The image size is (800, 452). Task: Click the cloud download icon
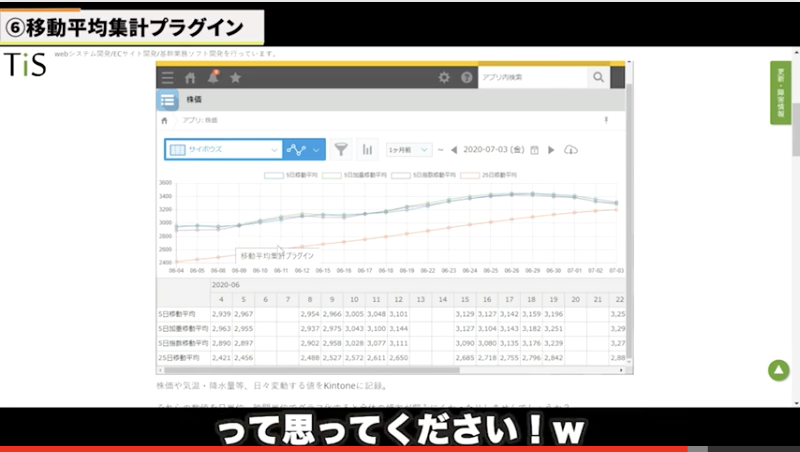click(x=571, y=150)
